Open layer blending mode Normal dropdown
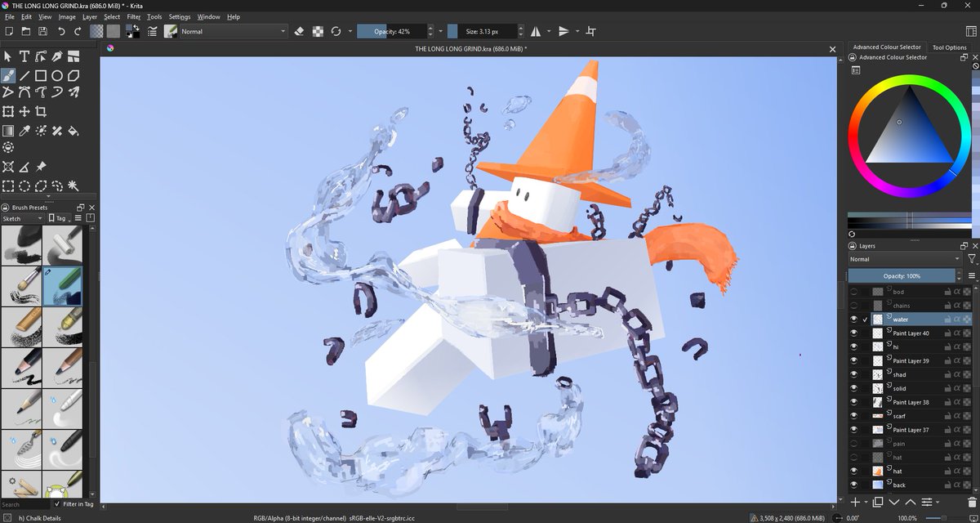This screenshot has height=523, width=980. (905, 259)
